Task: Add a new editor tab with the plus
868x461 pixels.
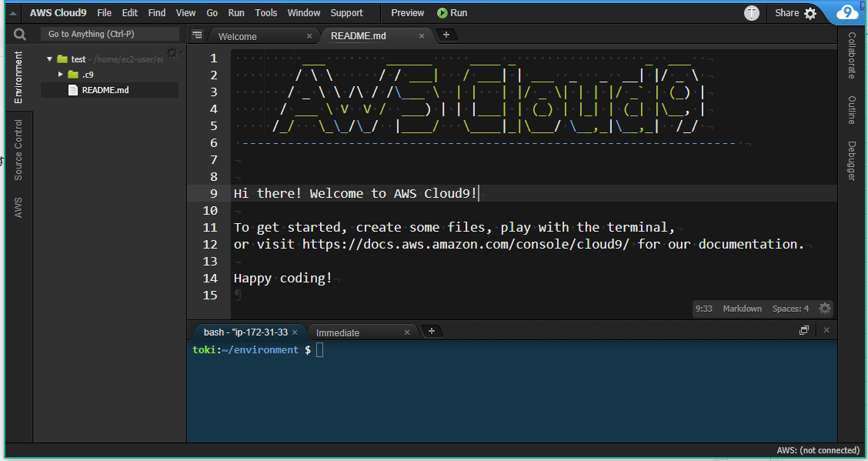Action: (x=446, y=35)
